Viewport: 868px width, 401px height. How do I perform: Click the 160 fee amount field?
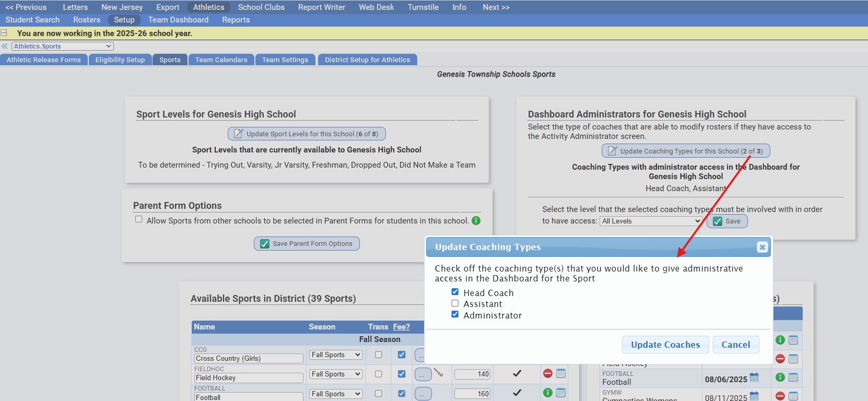tap(472, 394)
